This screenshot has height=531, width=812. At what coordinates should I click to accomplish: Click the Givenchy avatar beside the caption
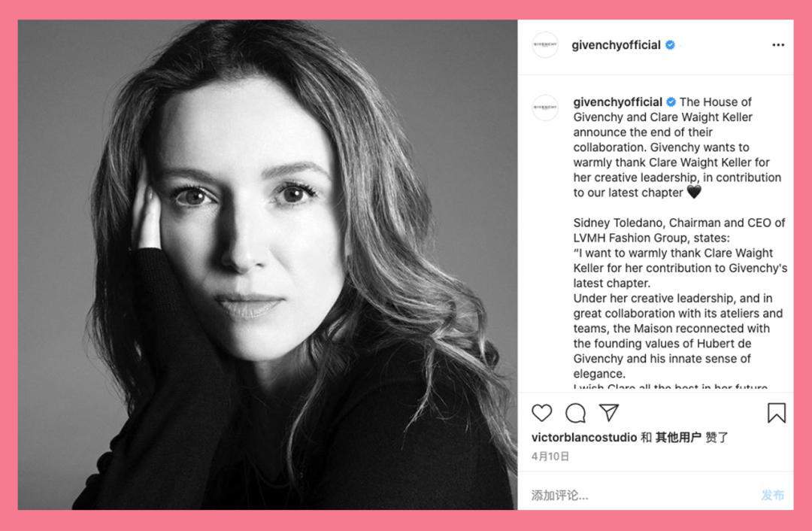pyautogui.click(x=545, y=108)
